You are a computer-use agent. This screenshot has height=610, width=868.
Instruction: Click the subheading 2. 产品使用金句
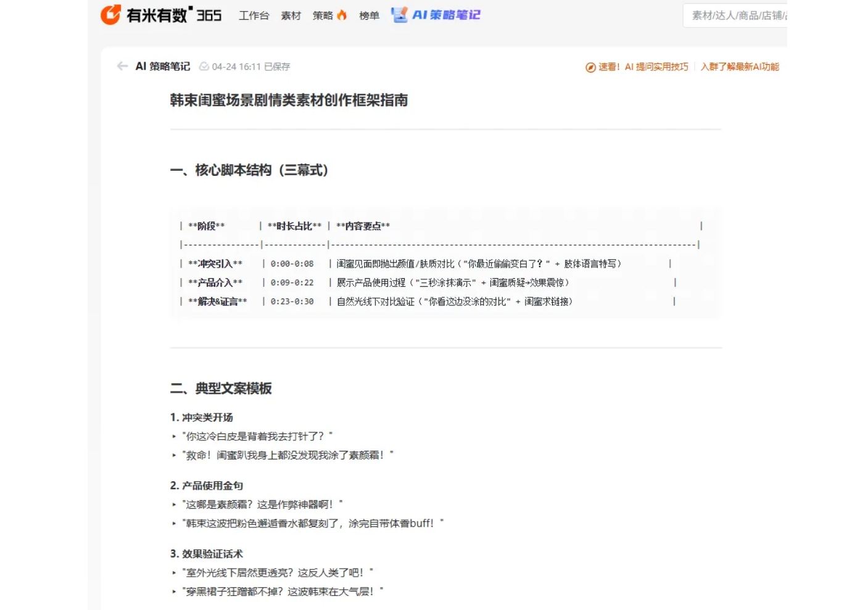207,486
